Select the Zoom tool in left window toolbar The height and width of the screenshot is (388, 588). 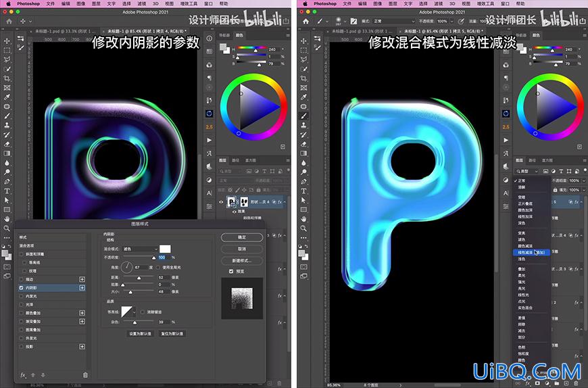coord(7,228)
